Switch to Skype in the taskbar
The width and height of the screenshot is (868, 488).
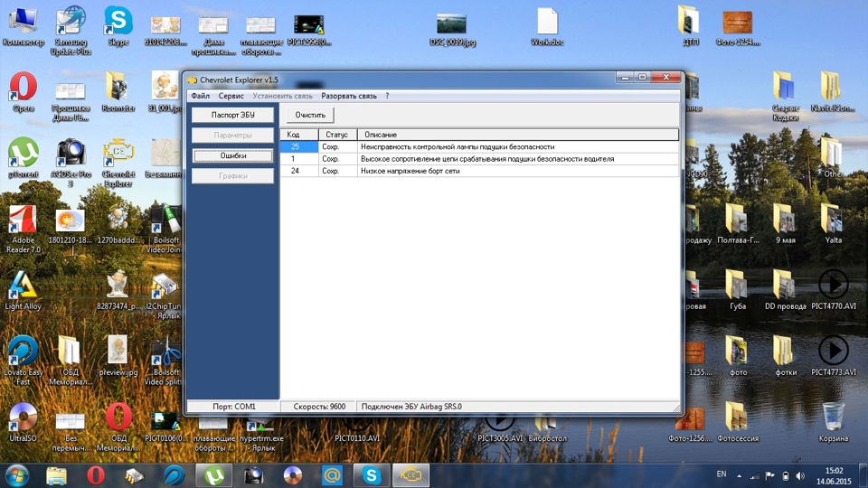(371, 475)
